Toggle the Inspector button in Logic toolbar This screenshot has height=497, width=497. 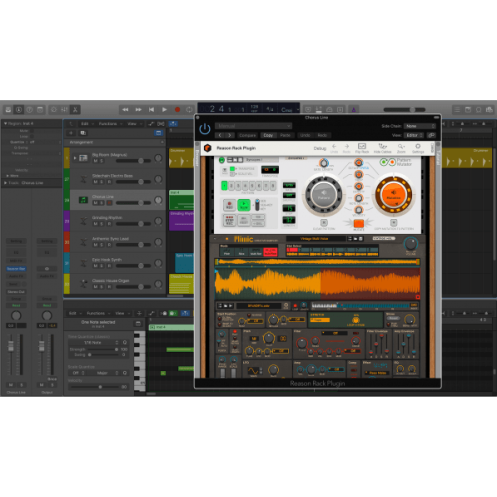coord(19,110)
